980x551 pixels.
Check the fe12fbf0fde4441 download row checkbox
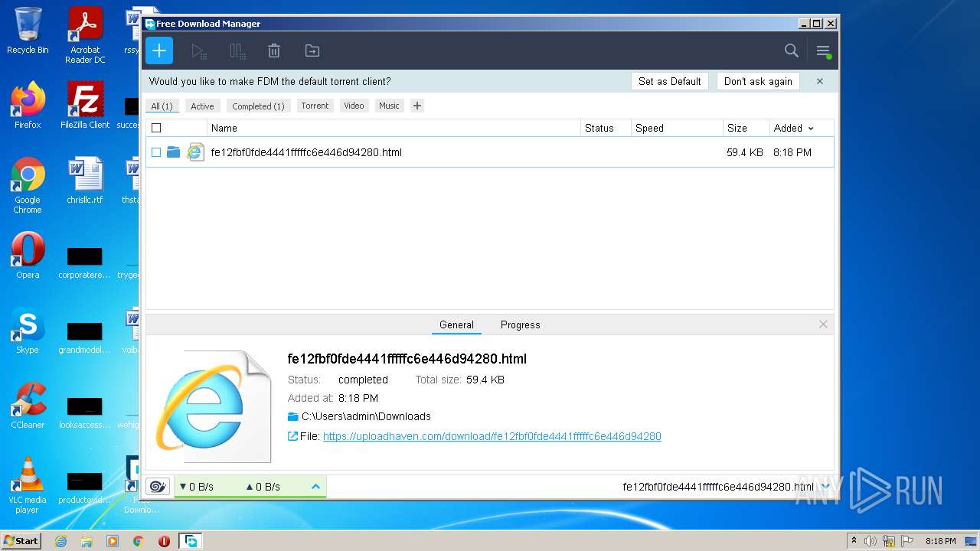click(156, 152)
